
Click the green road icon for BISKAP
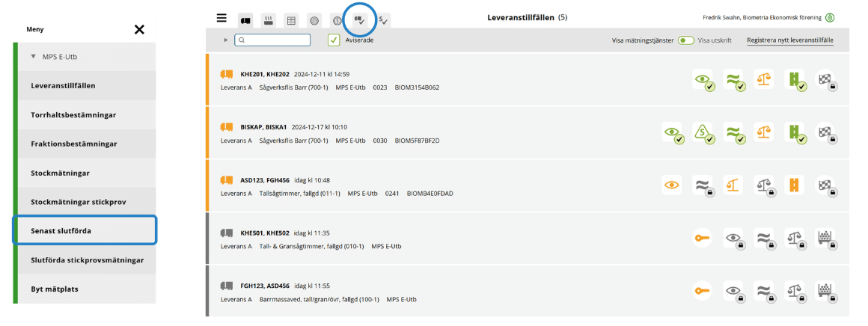tap(795, 133)
